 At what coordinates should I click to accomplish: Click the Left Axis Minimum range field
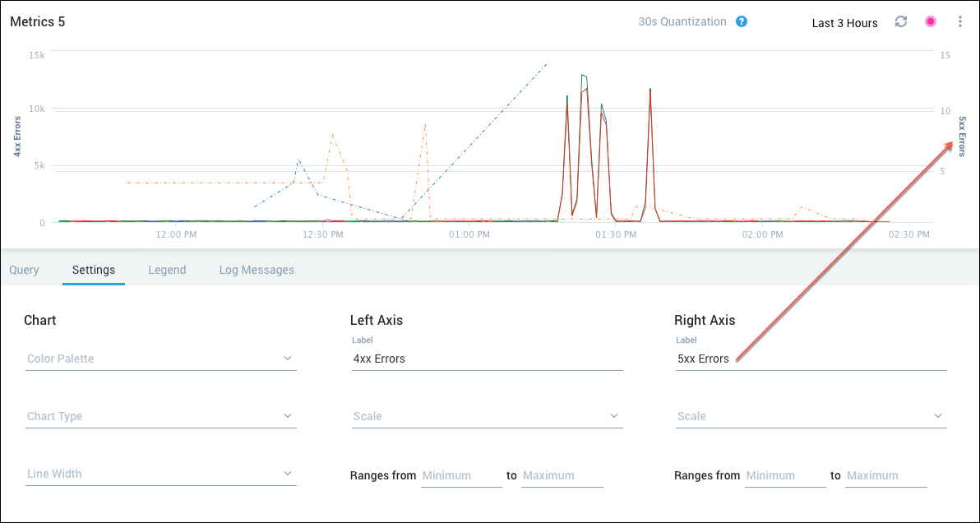click(x=461, y=475)
